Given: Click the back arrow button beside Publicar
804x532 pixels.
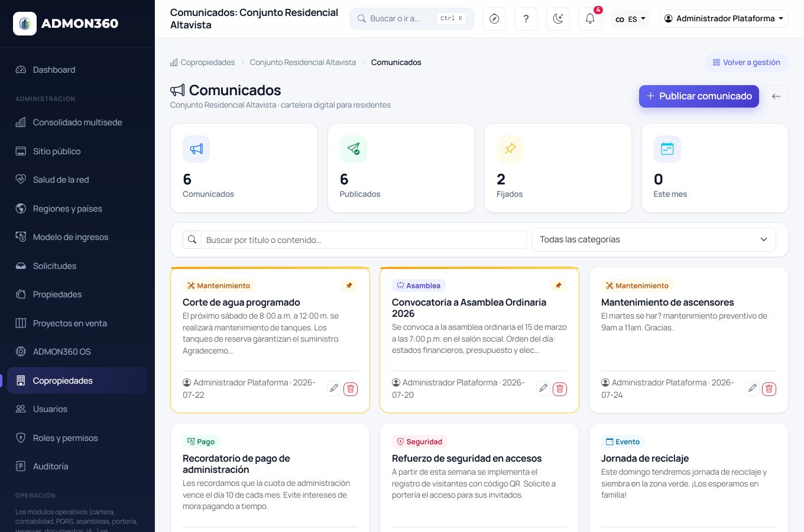Looking at the screenshot, I should click(776, 96).
